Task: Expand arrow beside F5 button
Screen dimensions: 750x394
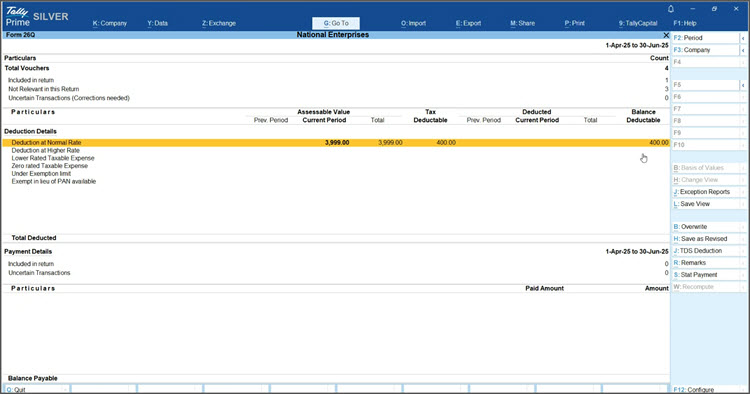Action: (743, 85)
